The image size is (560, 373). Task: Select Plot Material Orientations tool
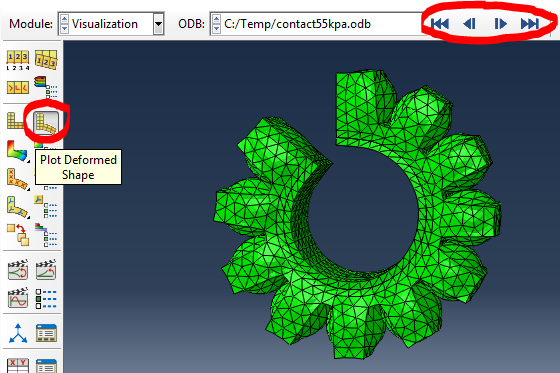[x=18, y=207]
